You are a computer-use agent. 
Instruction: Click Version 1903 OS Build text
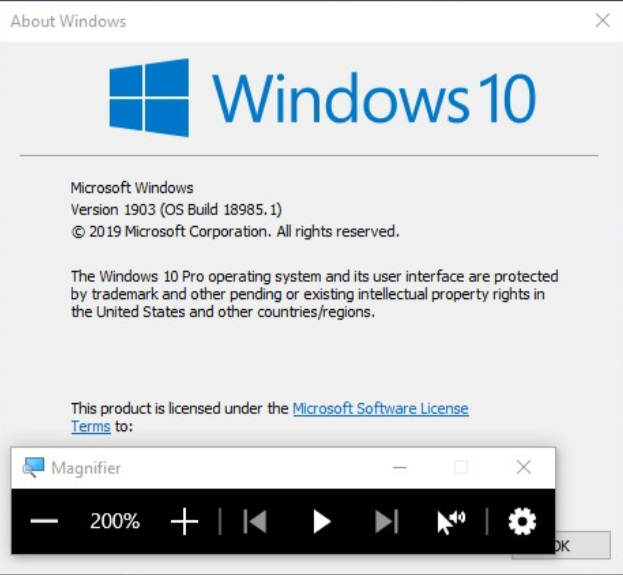pyautogui.click(x=176, y=209)
